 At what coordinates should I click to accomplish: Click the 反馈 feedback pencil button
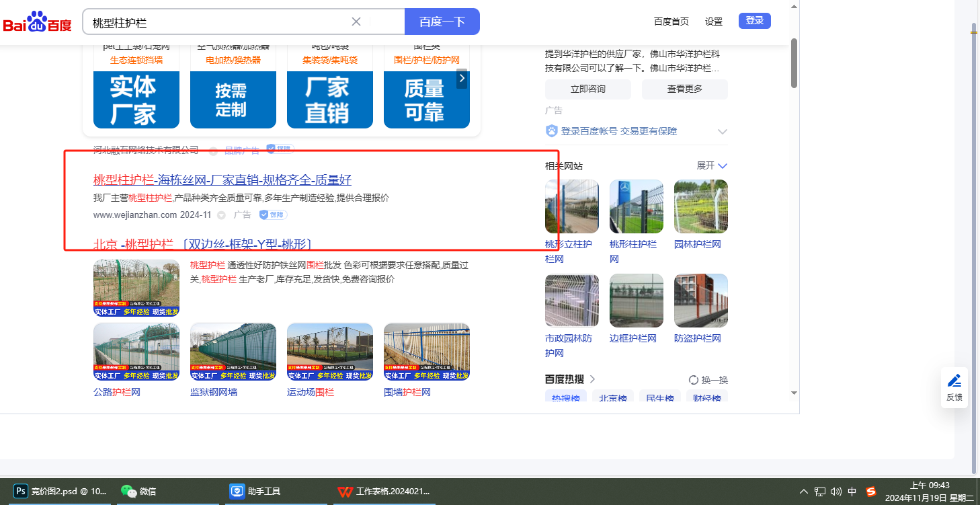954,387
